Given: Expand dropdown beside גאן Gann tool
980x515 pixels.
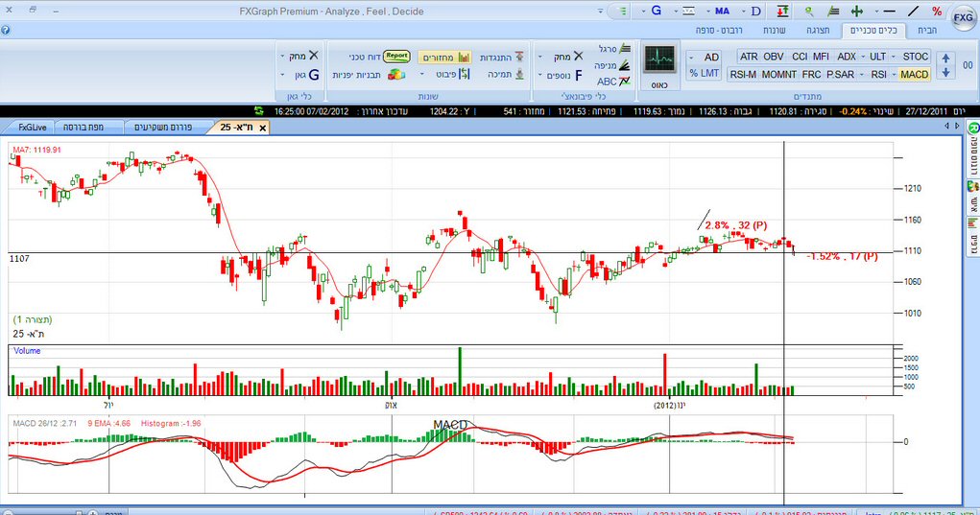Looking at the screenshot, I should click(282, 75).
